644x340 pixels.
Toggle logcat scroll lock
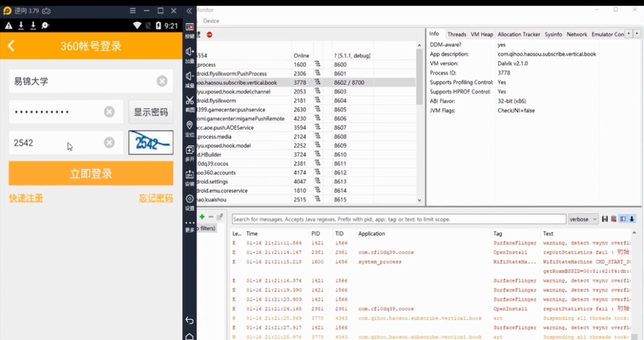[x=632, y=219]
